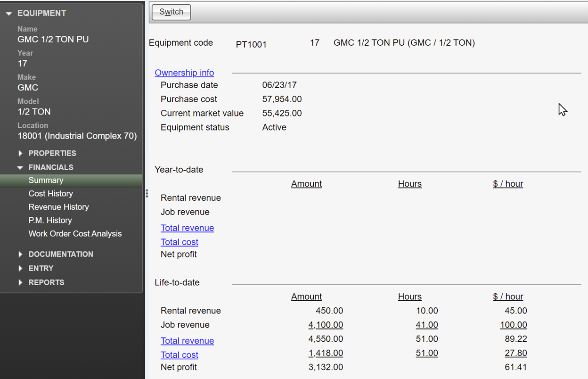
Task: Click the Year-to-date $ / hour header
Action: (x=508, y=184)
